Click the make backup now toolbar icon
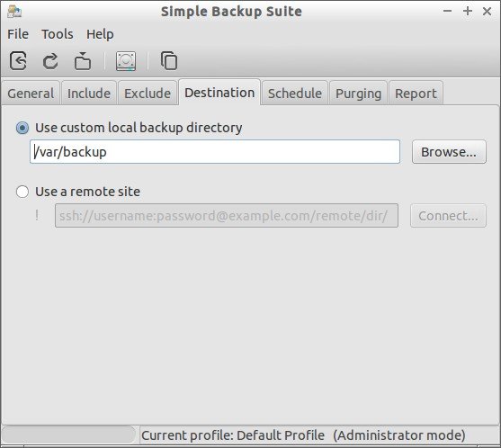Screen dimensions: 501x448 [83, 60]
